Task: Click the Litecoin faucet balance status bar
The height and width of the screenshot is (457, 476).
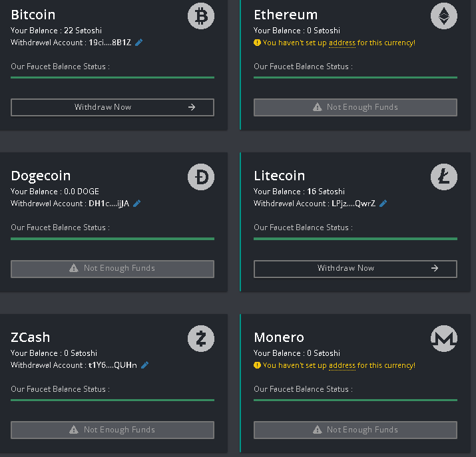Action: click(x=356, y=239)
